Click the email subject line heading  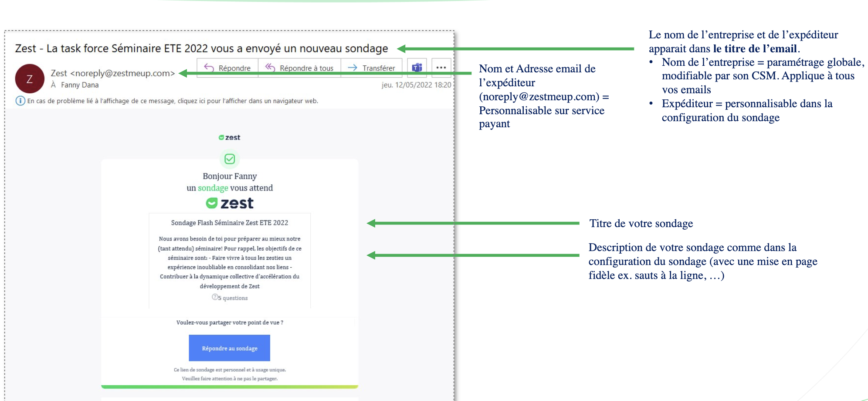[201, 48]
